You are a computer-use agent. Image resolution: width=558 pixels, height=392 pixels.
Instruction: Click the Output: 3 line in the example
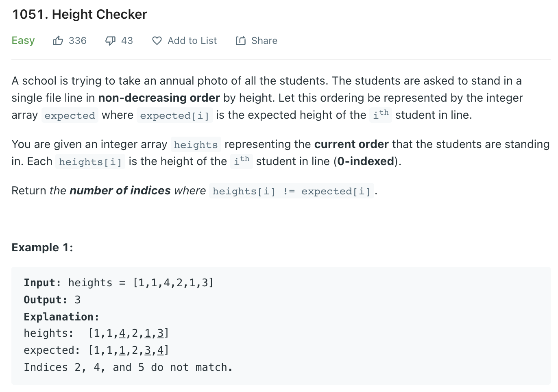[x=52, y=300]
